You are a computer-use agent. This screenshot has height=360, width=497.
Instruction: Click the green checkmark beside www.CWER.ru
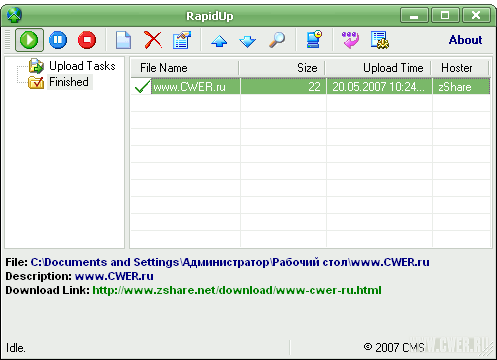point(142,87)
